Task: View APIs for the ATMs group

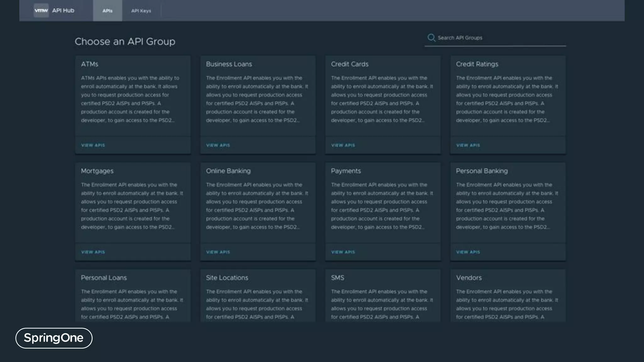Action: point(93,145)
